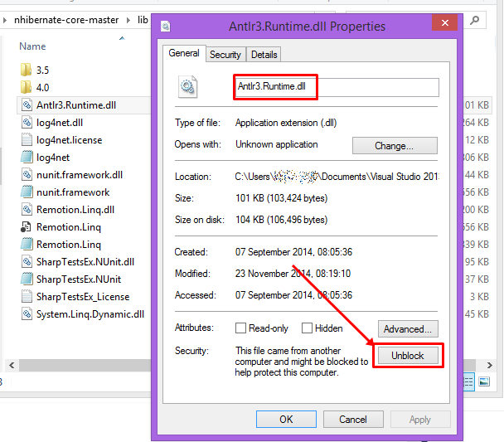Image resolution: width=504 pixels, height=442 pixels.
Task: Expand the nhibernate-core-master breadcrumb arrow
Action: (128, 20)
